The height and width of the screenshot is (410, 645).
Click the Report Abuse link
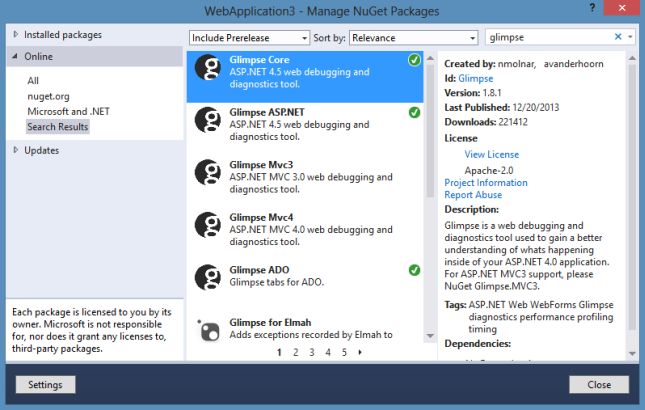pos(473,195)
